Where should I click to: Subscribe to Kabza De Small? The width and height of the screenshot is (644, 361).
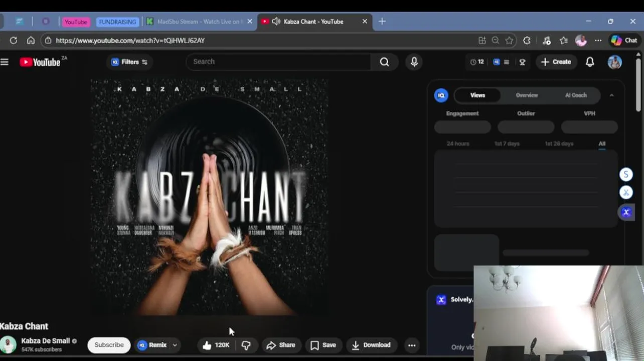tap(109, 345)
